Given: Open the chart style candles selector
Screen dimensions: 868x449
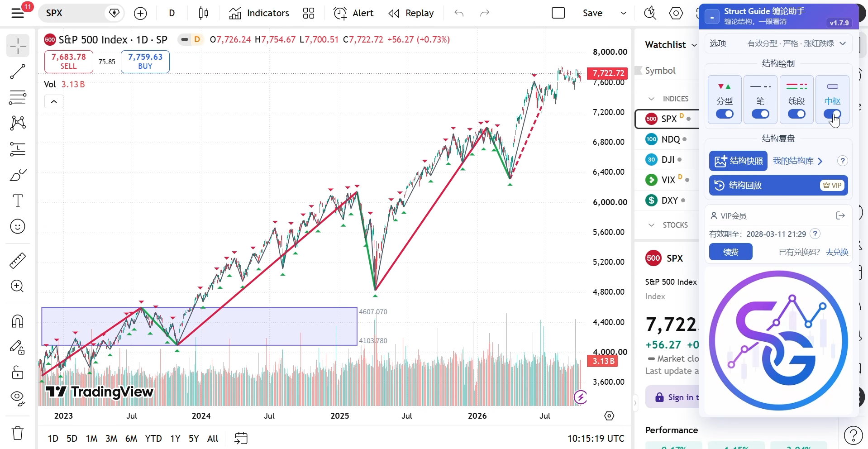Looking at the screenshot, I should pos(204,14).
